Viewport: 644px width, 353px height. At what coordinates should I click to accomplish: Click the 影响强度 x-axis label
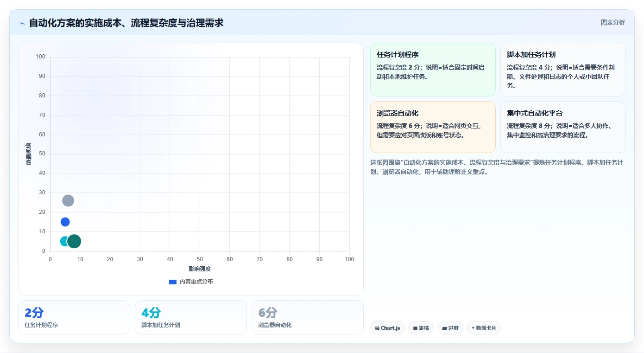(200, 269)
